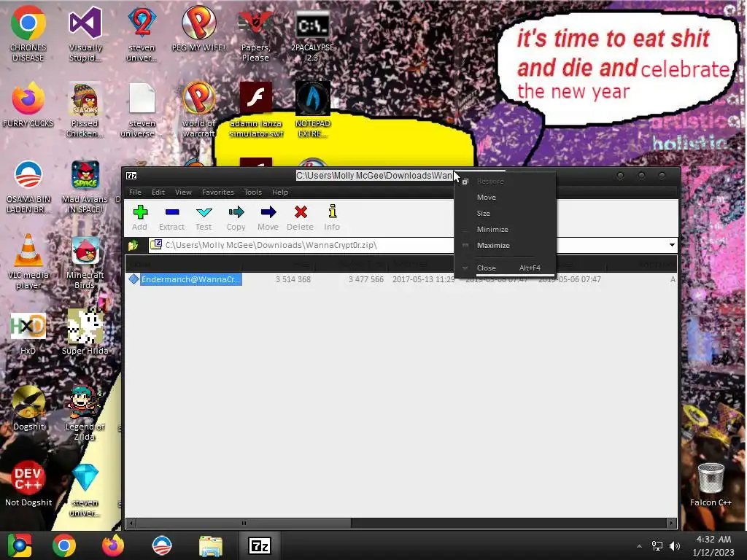Open the Edit menu
747x560 pixels.
pyautogui.click(x=158, y=192)
